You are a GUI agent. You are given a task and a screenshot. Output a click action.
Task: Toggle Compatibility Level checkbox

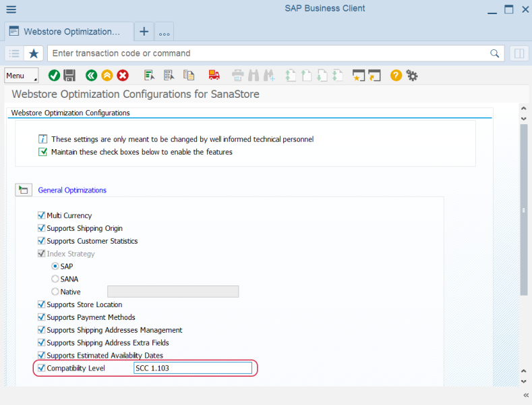[41, 368]
